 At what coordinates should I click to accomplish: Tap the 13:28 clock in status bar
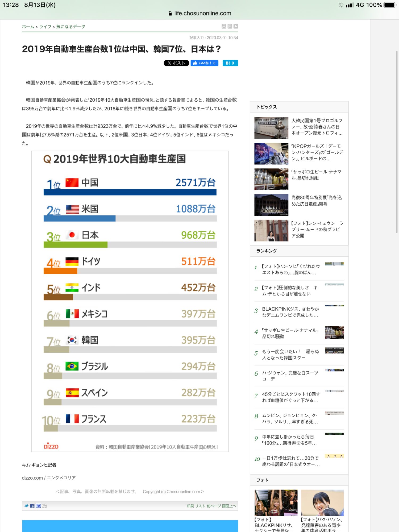click(x=11, y=5)
